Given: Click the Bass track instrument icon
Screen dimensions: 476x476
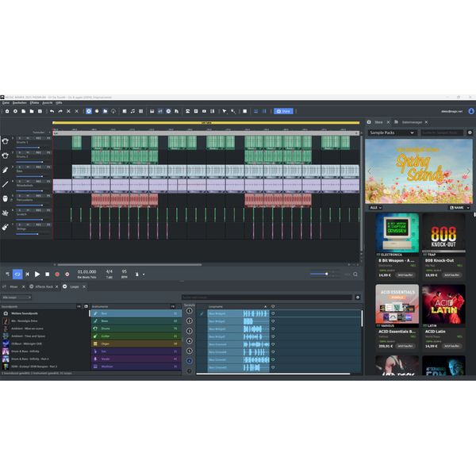Looking at the screenshot, I should coord(6,170).
